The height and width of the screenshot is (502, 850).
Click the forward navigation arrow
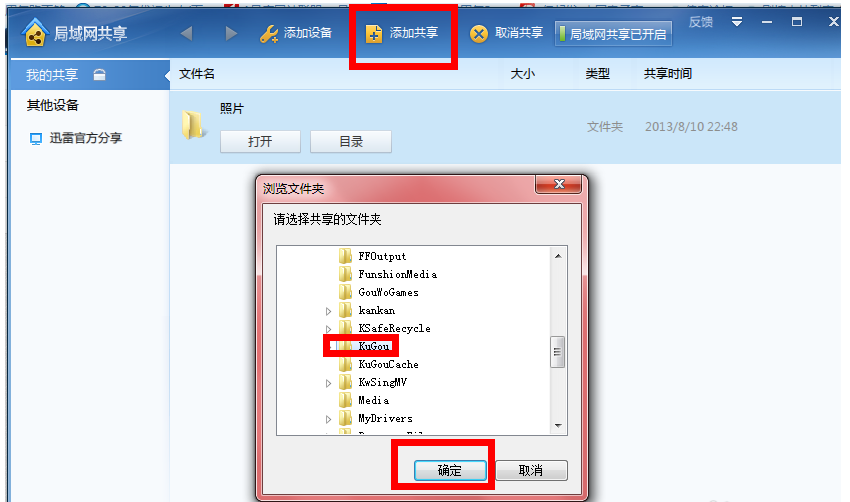pyautogui.click(x=231, y=34)
